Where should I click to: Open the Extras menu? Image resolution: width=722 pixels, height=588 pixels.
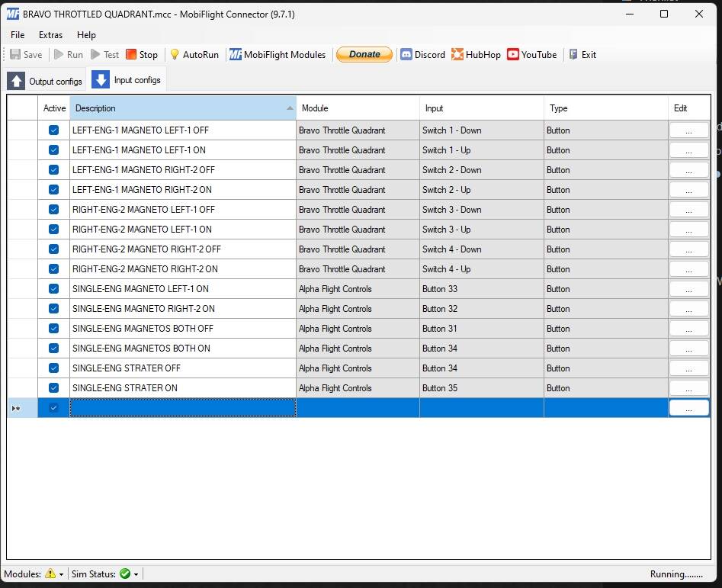[50, 34]
